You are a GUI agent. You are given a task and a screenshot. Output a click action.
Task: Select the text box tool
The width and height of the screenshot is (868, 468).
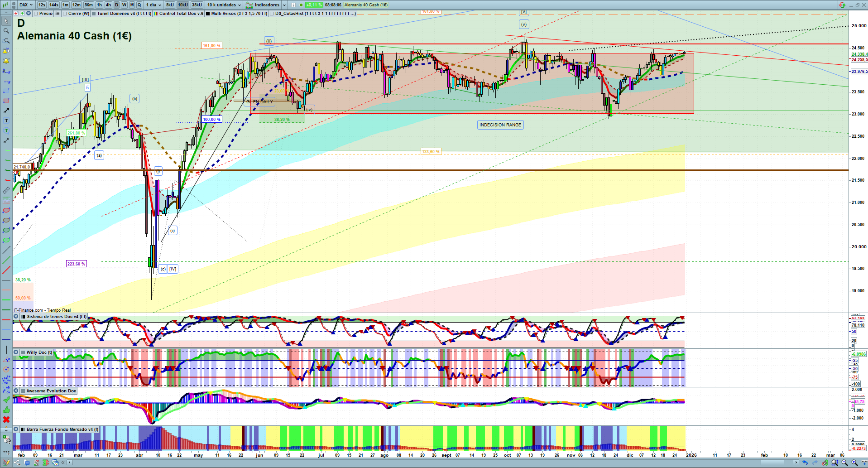(6, 121)
